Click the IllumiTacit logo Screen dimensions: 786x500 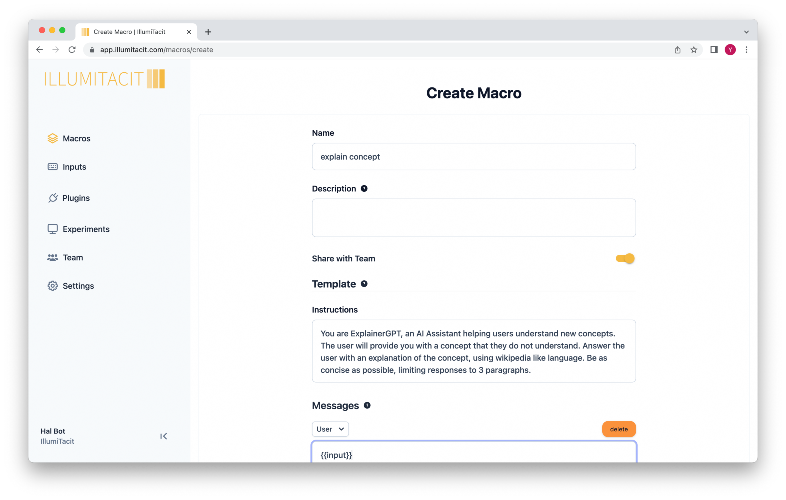point(104,79)
